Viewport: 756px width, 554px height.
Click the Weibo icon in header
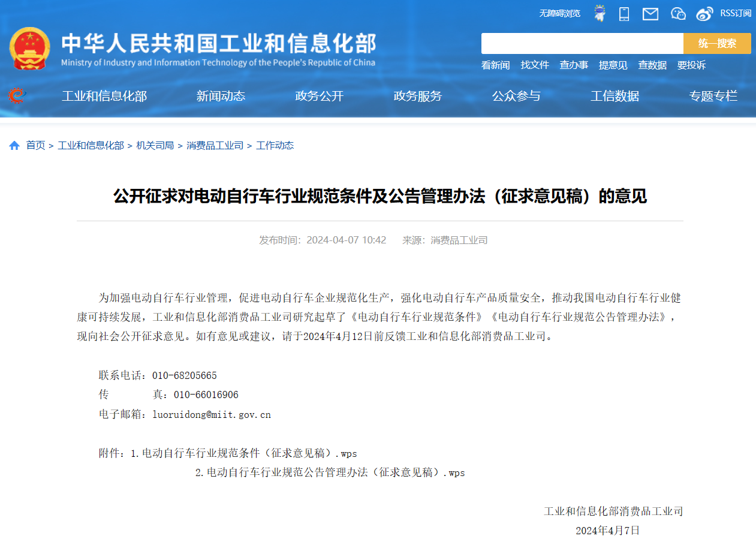point(704,14)
